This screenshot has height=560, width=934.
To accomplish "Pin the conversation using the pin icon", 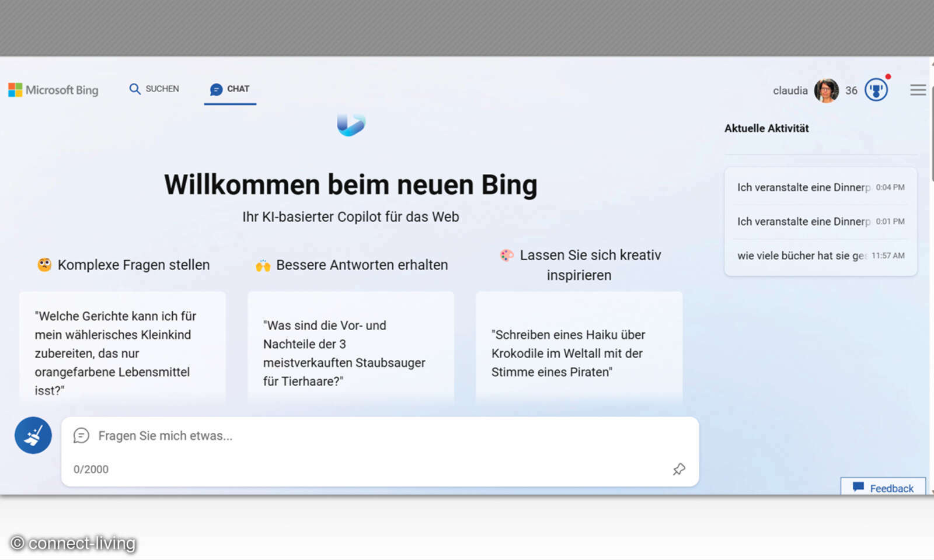I will pos(679,469).
